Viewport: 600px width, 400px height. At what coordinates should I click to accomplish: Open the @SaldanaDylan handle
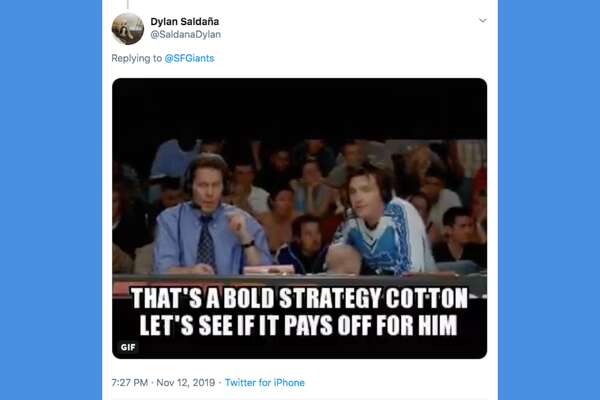(186, 34)
